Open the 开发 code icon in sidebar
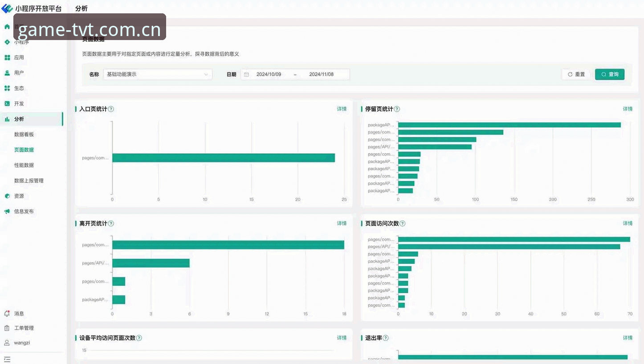Viewport: 644px width, 364px height. [x=7, y=103]
